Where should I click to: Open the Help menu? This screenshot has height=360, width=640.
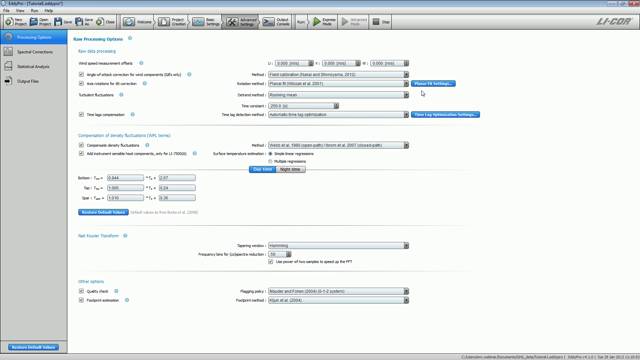(x=49, y=10)
